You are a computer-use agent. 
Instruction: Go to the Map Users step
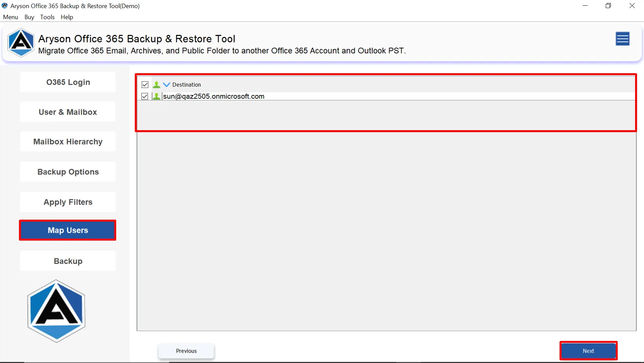tap(68, 230)
